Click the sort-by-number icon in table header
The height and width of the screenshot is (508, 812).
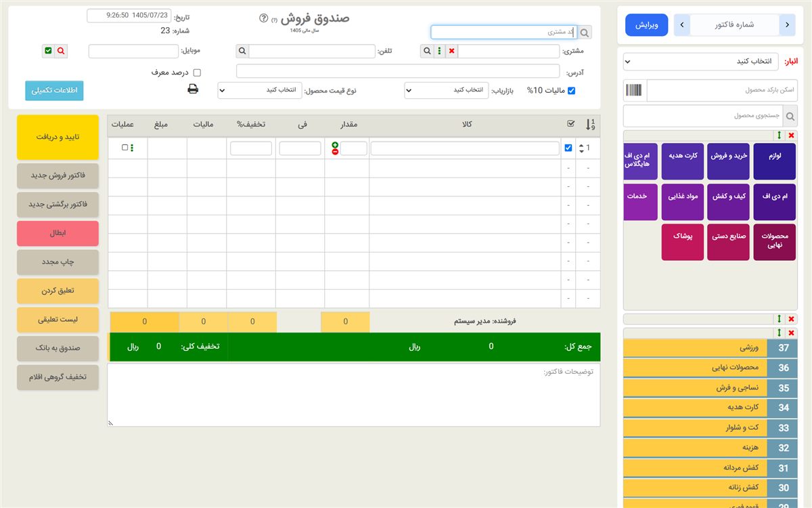click(x=590, y=125)
